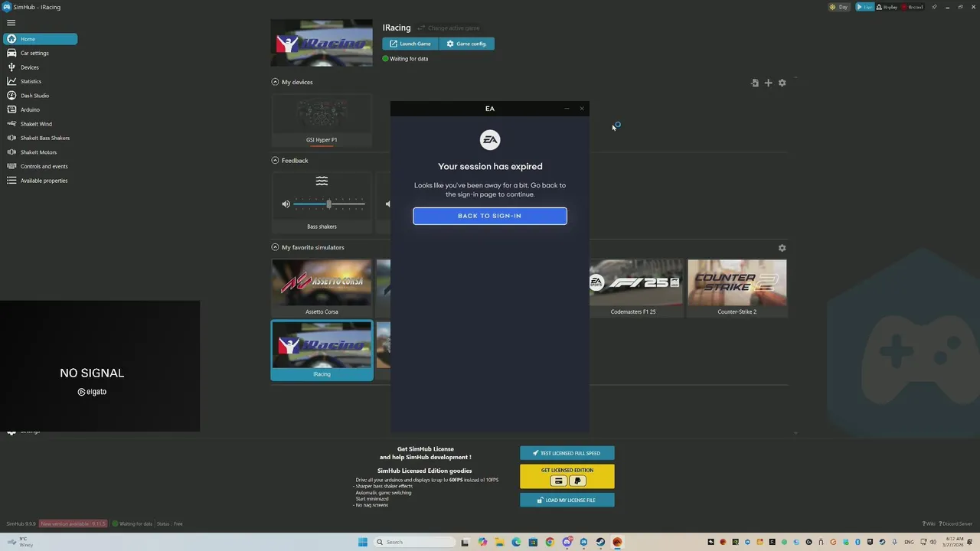Open Microsoft Edge from the taskbar
The width and height of the screenshot is (980, 551).
pyautogui.click(x=516, y=542)
